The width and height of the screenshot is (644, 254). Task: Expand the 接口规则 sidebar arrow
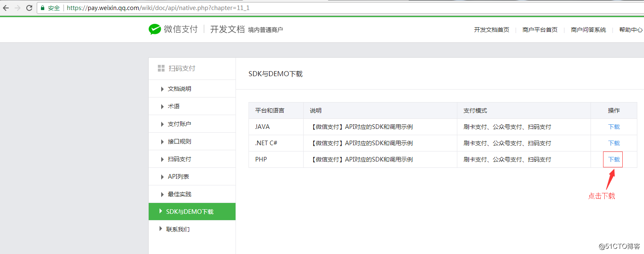162,141
